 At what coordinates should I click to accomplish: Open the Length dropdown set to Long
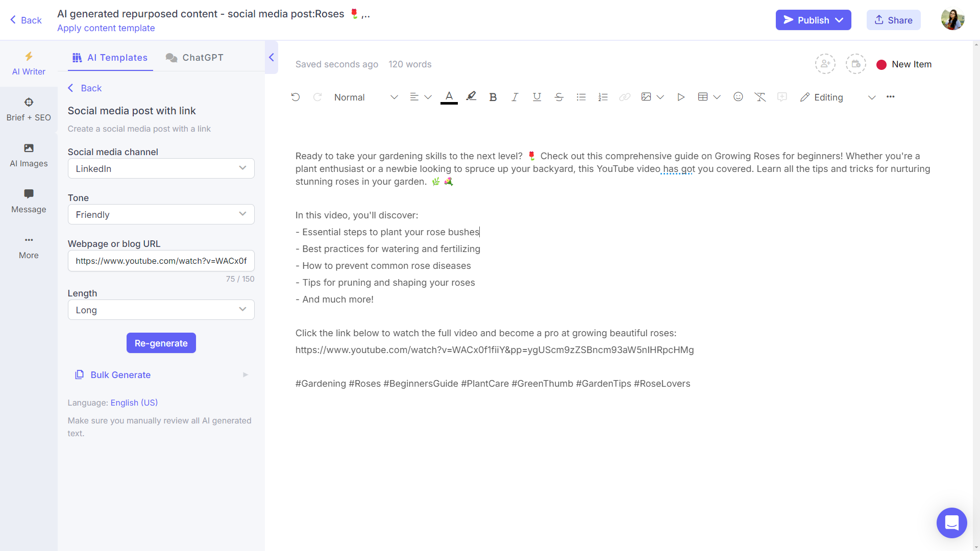click(x=161, y=310)
